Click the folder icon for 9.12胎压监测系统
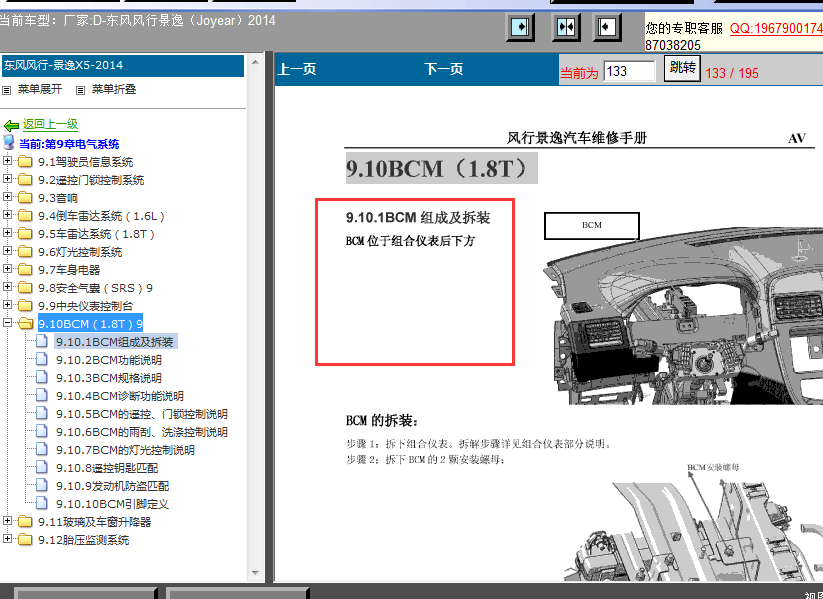 [25, 539]
